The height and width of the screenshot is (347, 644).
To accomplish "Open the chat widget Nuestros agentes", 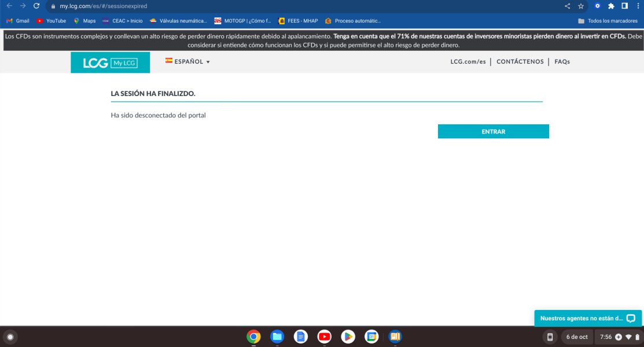I will pos(588,318).
